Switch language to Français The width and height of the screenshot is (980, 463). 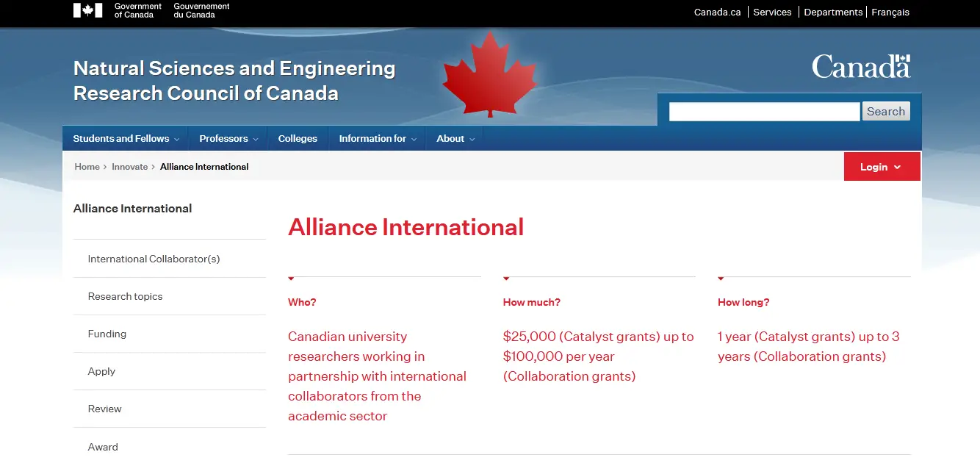pyautogui.click(x=890, y=12)
